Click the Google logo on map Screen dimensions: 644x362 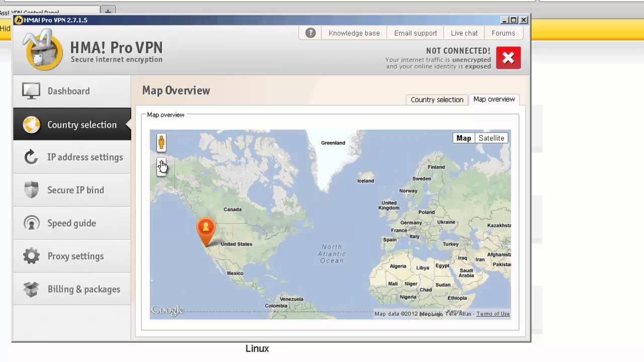click(168, 310)
